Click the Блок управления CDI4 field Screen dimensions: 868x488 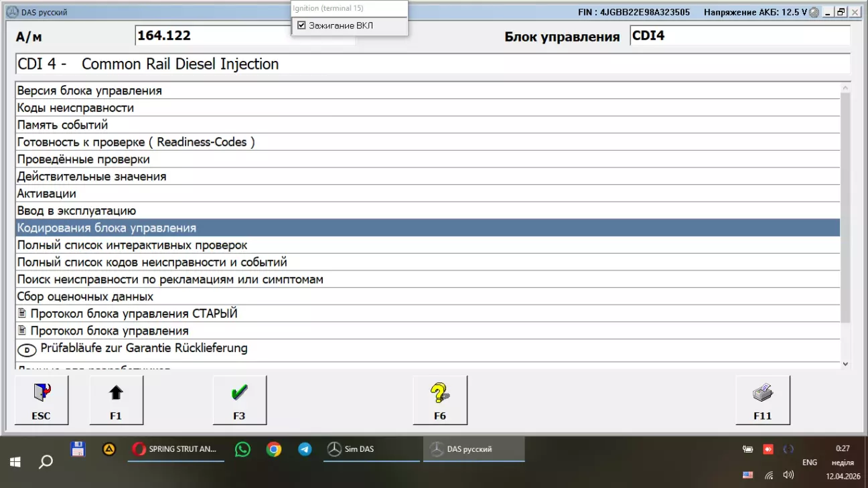tap(739, 36)
